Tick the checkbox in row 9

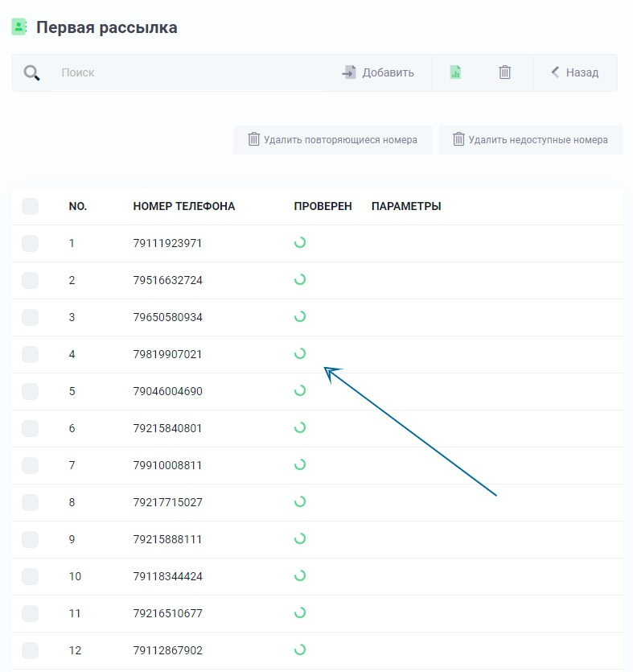click(30, 539)
